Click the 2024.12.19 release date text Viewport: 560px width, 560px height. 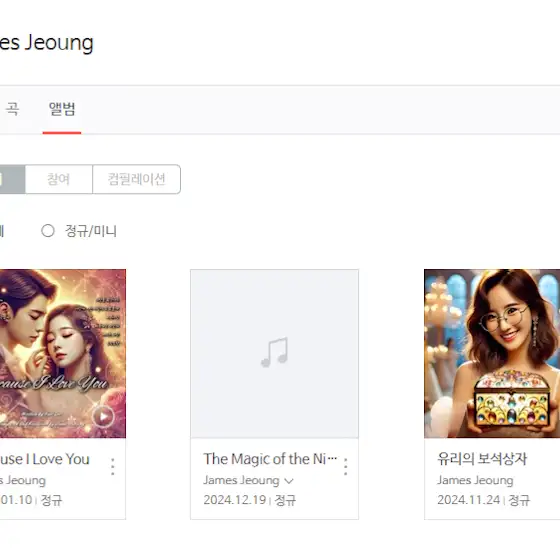235,500
